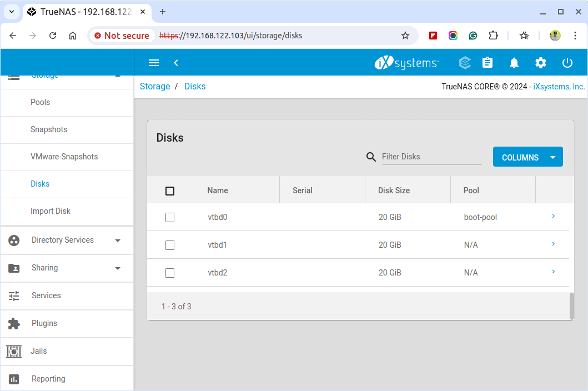
Task: Click the Filter Disks search magnifier icon
Action: pyautogui.click(x=371, y=157)
